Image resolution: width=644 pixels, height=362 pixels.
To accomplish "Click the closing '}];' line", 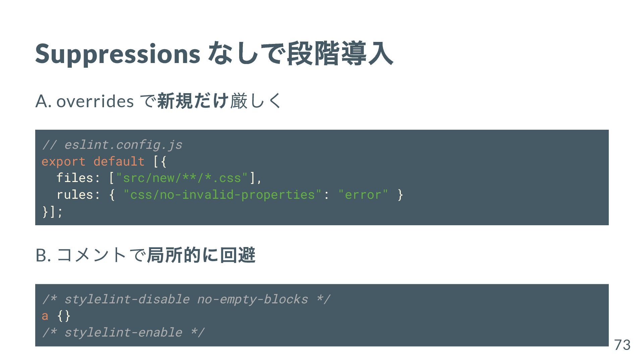I will click(x=52, y=212).
